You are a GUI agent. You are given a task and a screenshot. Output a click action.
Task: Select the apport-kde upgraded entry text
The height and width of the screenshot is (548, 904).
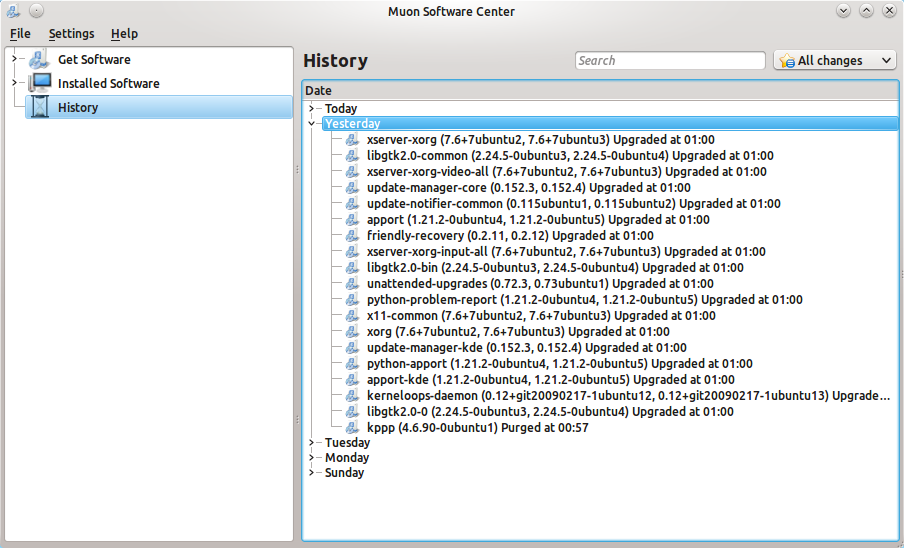(551, 380)
